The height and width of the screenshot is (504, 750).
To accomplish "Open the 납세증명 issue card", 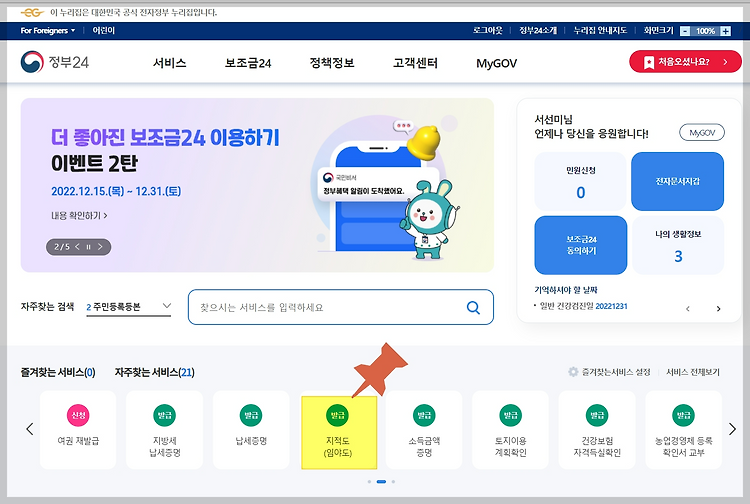I will click(x=251, y=429).
